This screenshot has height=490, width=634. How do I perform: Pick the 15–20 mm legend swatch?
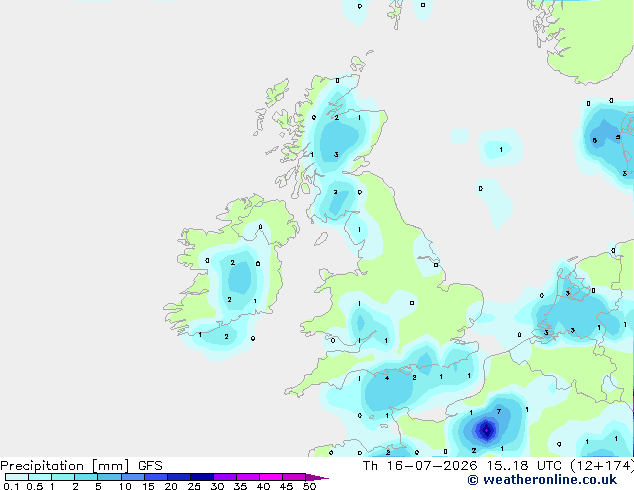point(155,477)
